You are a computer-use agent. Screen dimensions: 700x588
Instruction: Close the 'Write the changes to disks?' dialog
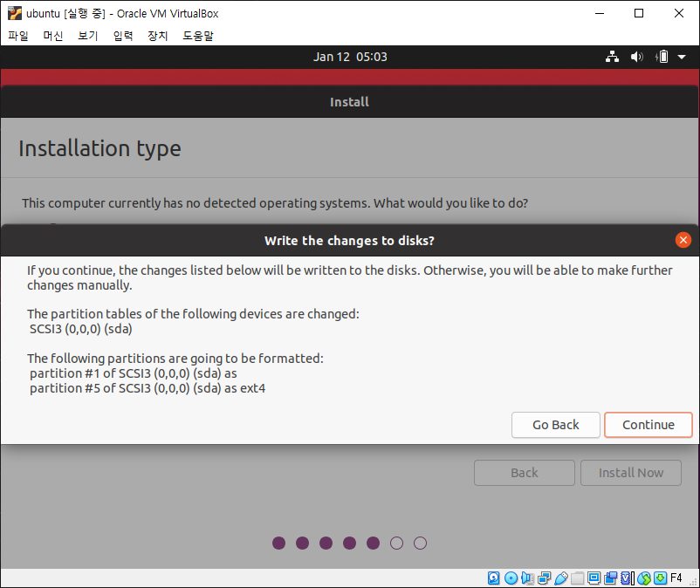click(683, 240)
